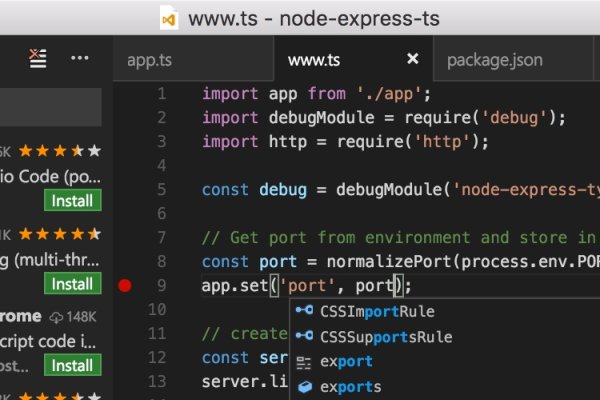Open the '(multi-thr...' extension entry
This screenshot has height=400, width=600.
(51, 260)
